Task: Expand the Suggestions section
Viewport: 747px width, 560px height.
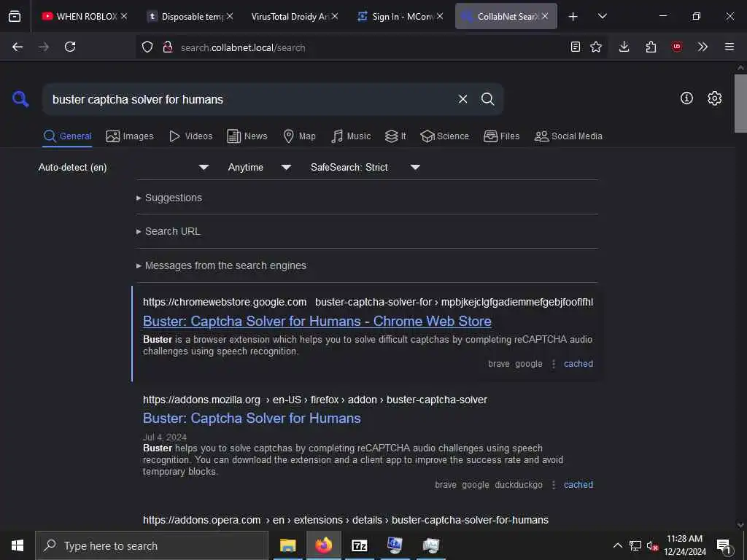Action: click(x=169, y=198)
